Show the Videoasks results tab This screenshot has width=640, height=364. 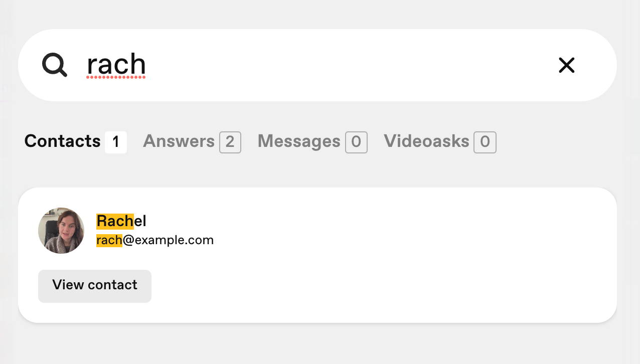pos(439,142)
